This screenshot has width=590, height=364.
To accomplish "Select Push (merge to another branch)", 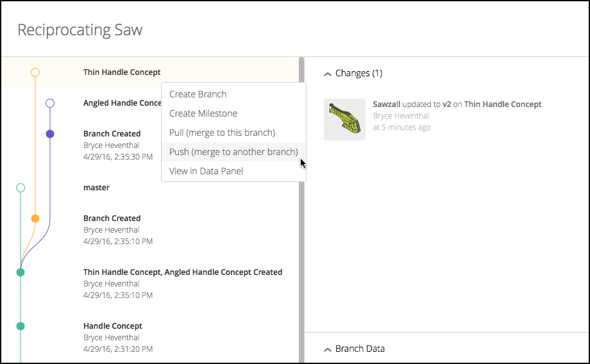I will (x=233, y=152).
